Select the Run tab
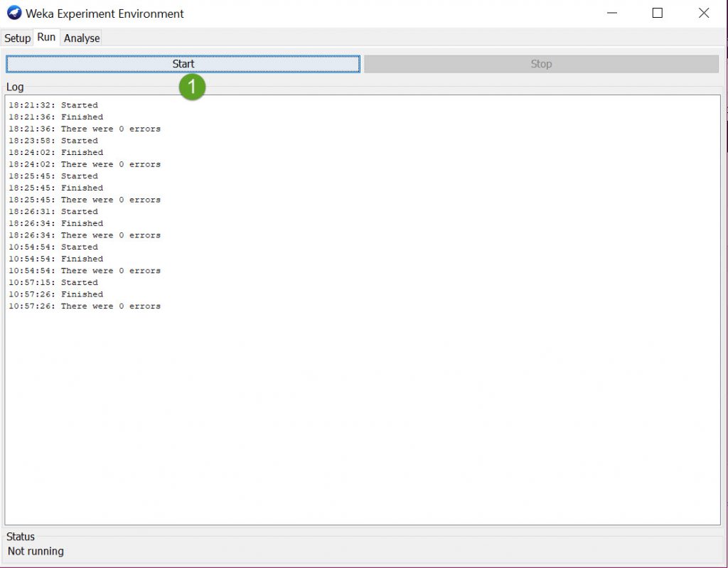Screen dimensions: 728x568 click(46, 38)
